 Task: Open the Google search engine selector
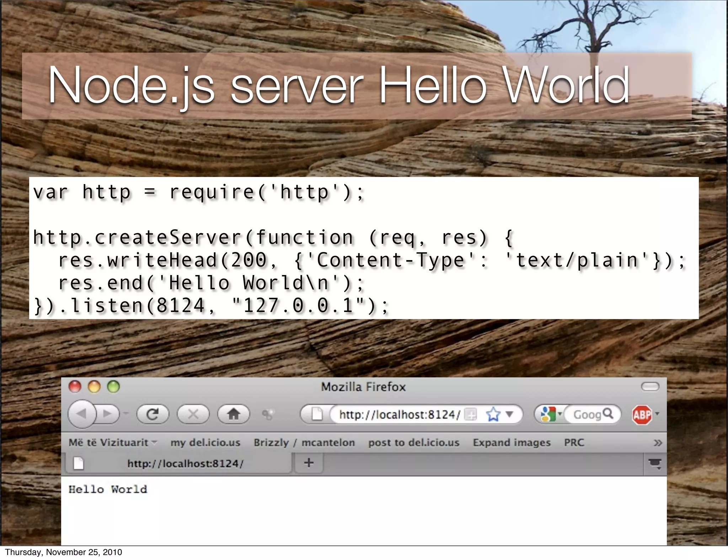click(550, 414)
